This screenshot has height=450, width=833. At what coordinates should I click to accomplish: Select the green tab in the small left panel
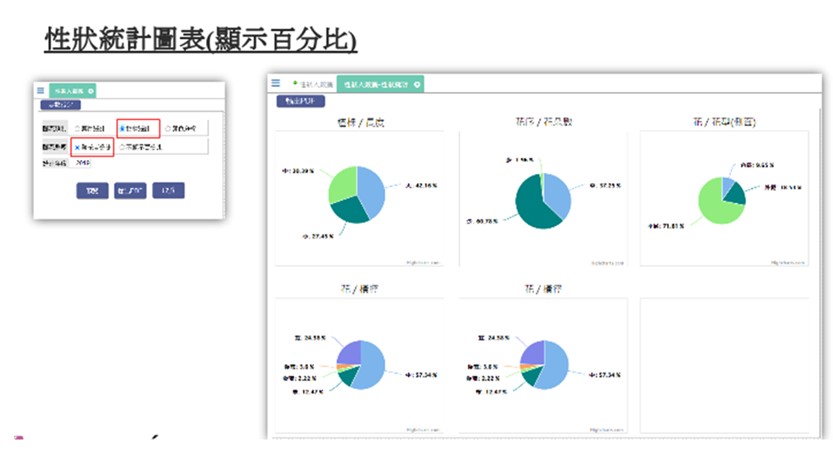point(73,91)
